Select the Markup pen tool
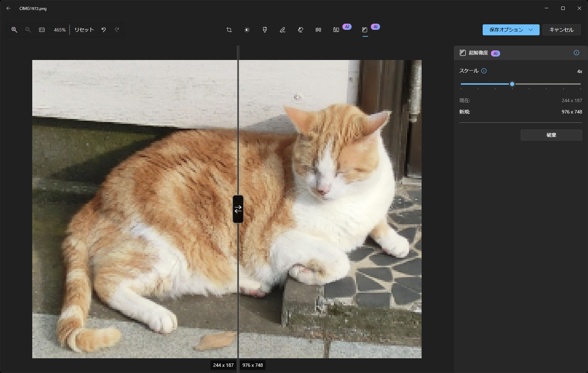The image size is (588, 373). pyautogui.click(x=282, y=30)
